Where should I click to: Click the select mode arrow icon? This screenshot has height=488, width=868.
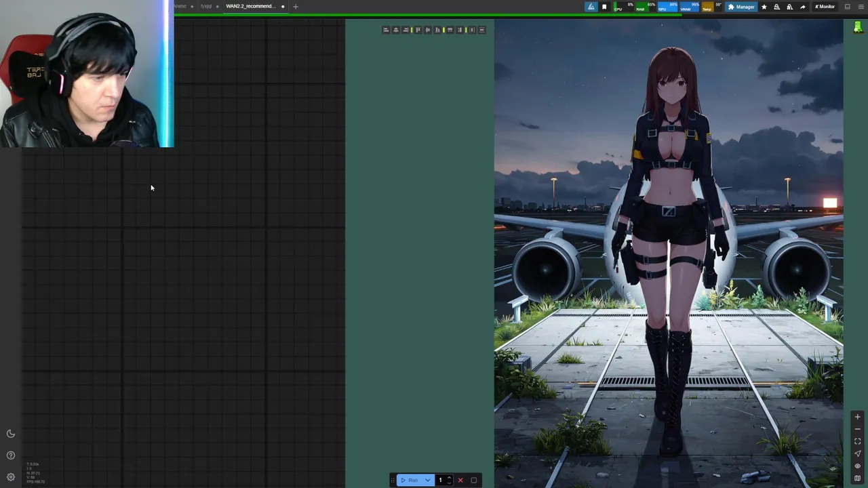point(857,453)
